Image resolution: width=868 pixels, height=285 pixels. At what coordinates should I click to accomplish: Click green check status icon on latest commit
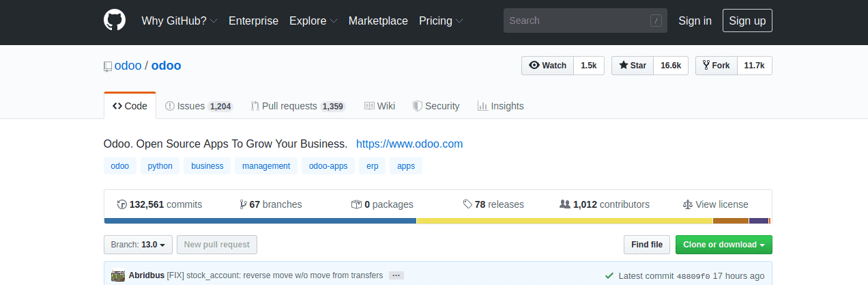(x=609, y=275)
